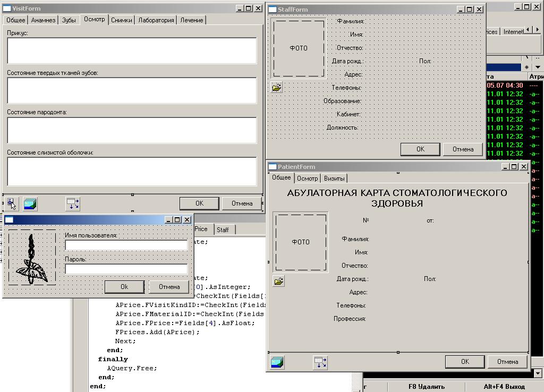Select the Образование label in StaffForm
Screen dimensions: 544x392
point(343,101)
